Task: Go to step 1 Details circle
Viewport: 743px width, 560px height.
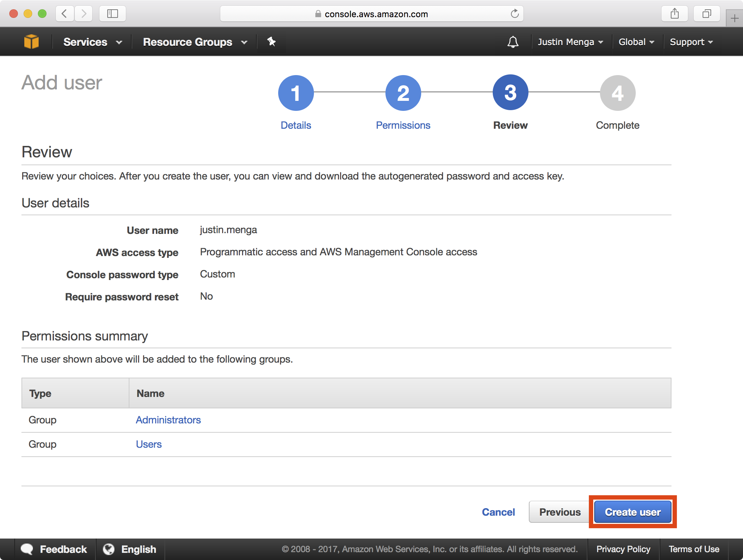Action: pyautogui.click(x=296, y=93)
